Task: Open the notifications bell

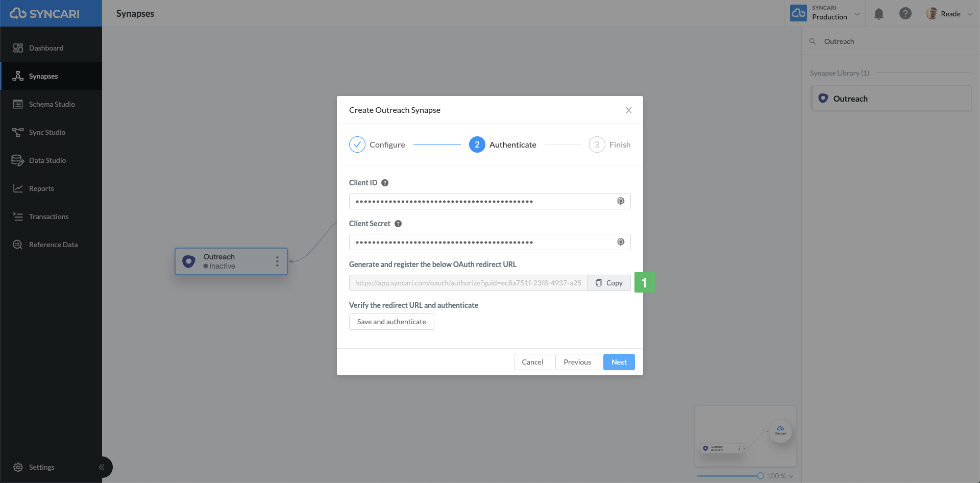Action: pyautogui.click(x=878, y=14)
